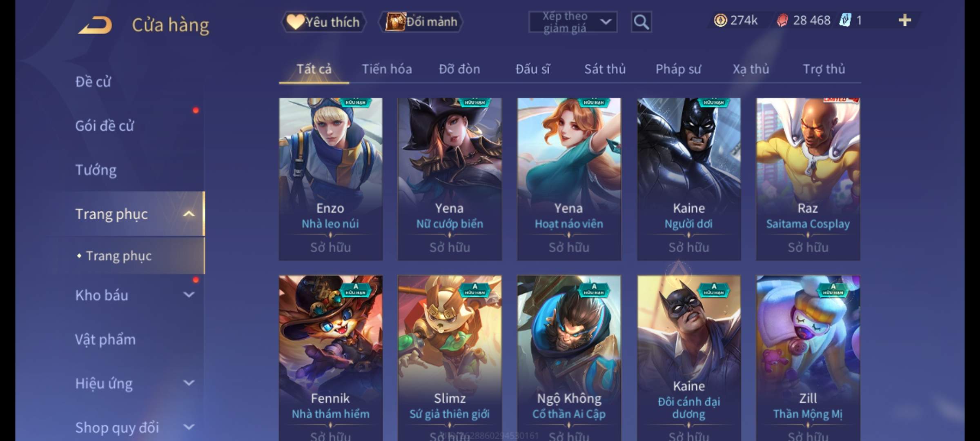The image size is (980, 441).
Task: Select the Tiến hóa tab
Action: click(x=387, y=69)
